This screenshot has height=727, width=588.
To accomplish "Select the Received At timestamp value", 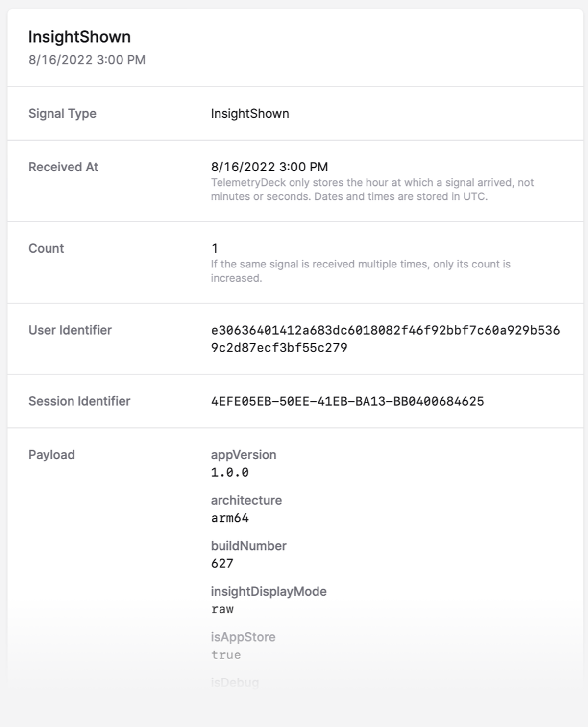I will pyautogui.click(x=269, y=167).
